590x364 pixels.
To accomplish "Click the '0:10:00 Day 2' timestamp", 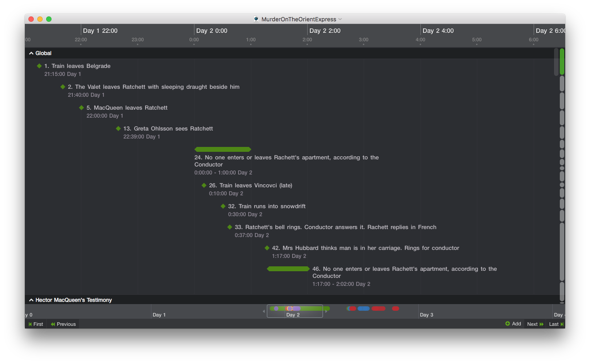I will [x=226, y=194].
